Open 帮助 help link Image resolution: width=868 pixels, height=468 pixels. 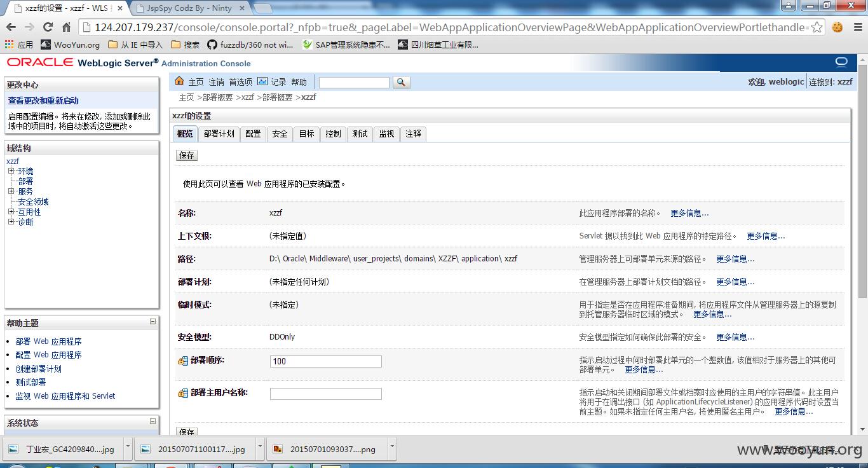299,82
